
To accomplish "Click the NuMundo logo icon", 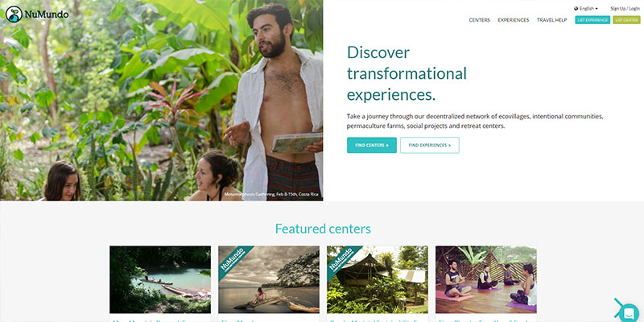I will pos(14,14).
